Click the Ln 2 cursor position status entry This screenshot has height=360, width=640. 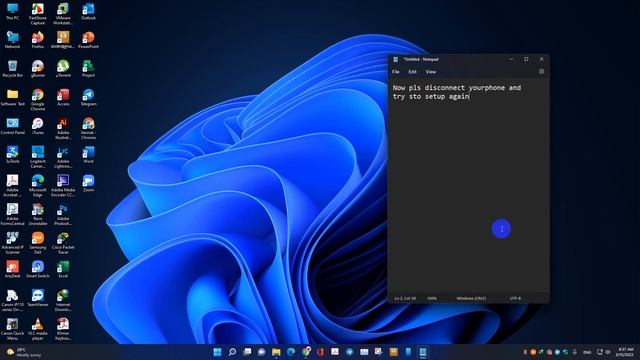coord(405,298)
